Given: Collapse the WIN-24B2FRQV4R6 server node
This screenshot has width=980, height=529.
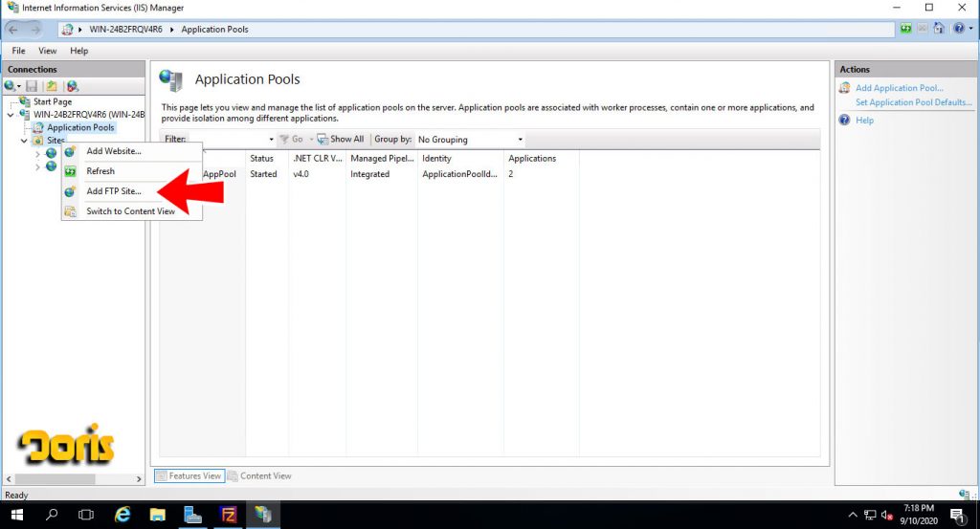Looking at the screenshot, I should (11, 115).
